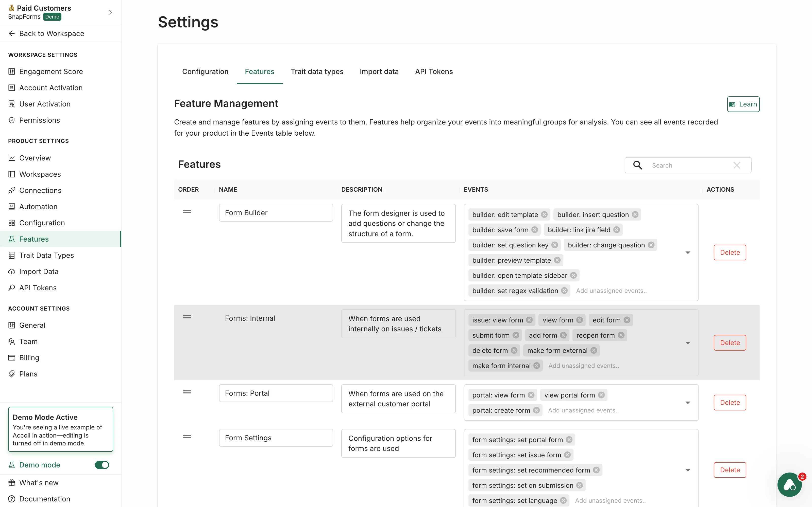Open the Engagement Score settings icon
812x507 pixels.
coord(12,71)
